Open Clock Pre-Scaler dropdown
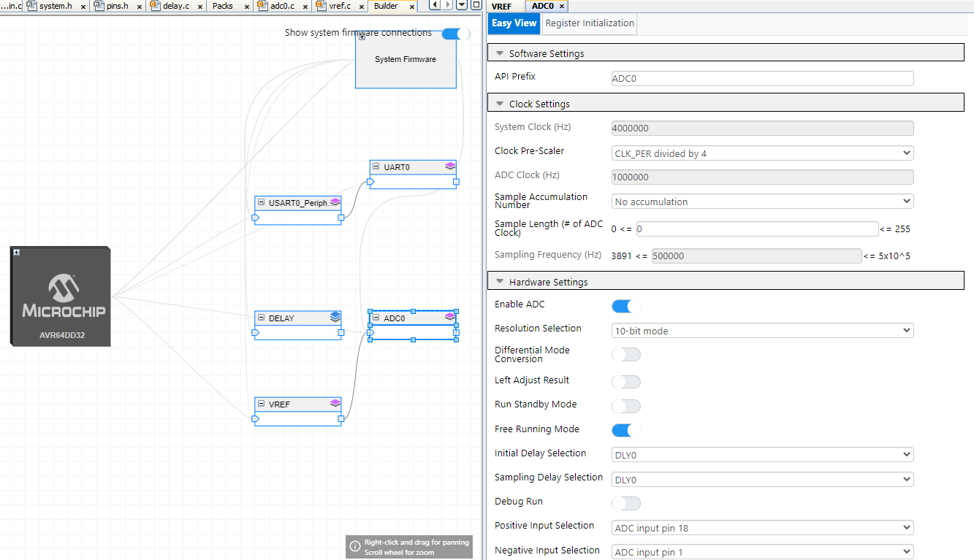This screenshot has width=974, height=560. tap(762, 153)
